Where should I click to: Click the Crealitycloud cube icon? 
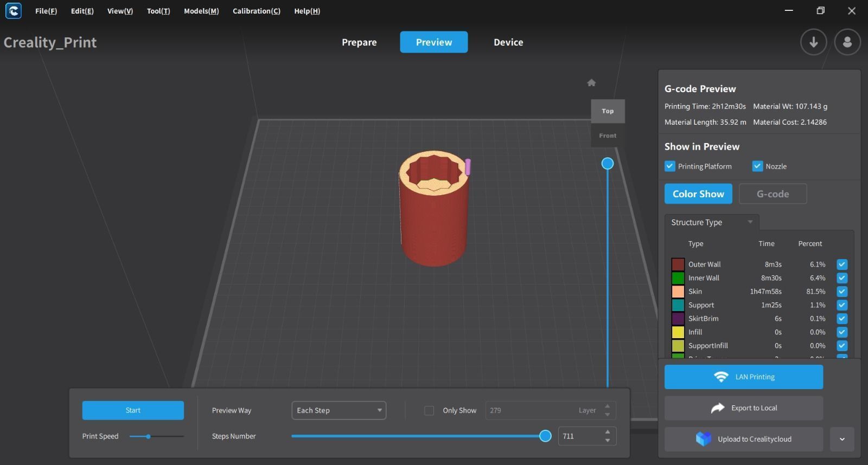tap(704, 439)
